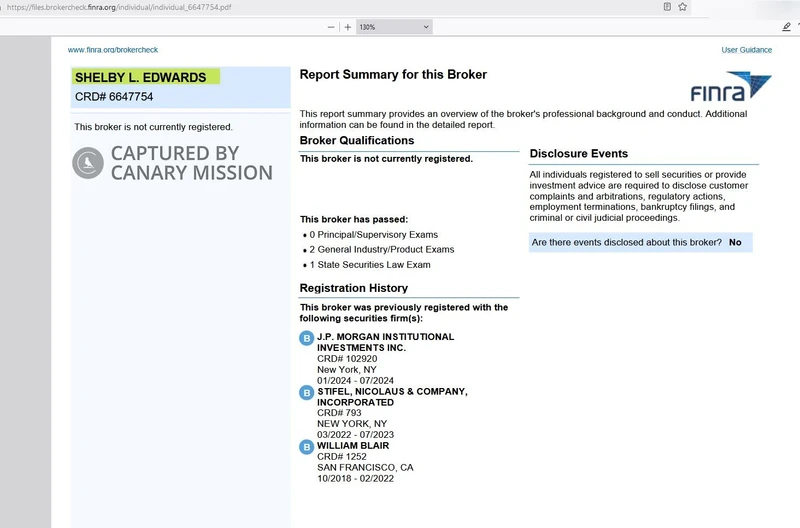The width and height of the screenshot is (800, 528).
Task: Click the Registration History heading
Action: [x=354, y=288]
